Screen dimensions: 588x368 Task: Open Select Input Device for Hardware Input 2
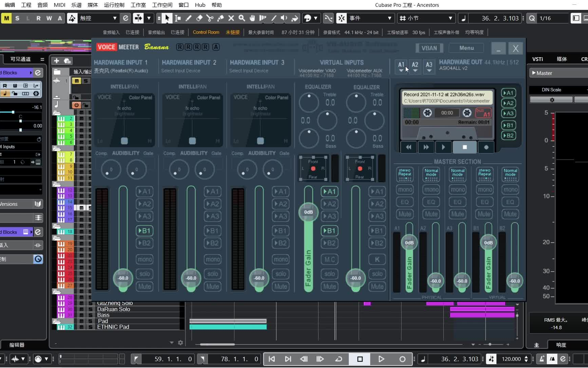tap(180, 71)
